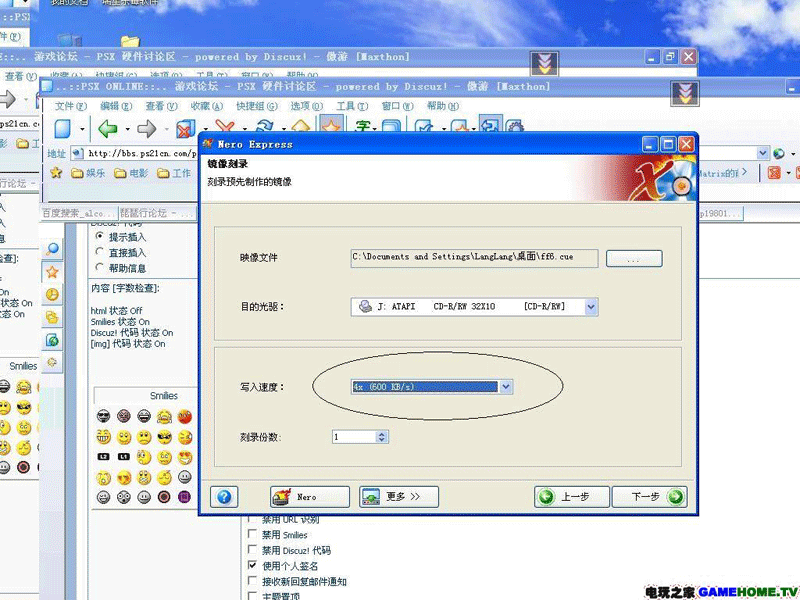Open the 工具(T) menu

point(352,106)
